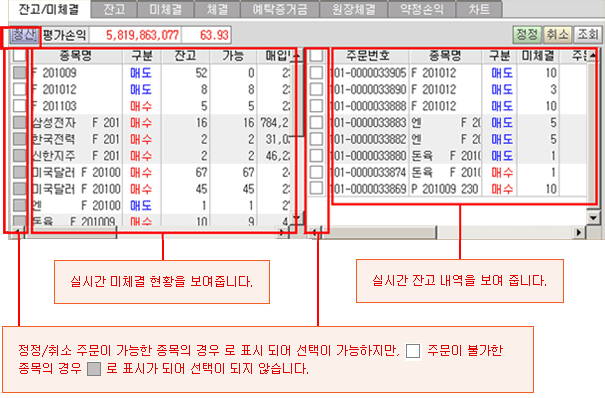
Task: Click the 평가손익 amount field
Action: click(x=135, y=35)
